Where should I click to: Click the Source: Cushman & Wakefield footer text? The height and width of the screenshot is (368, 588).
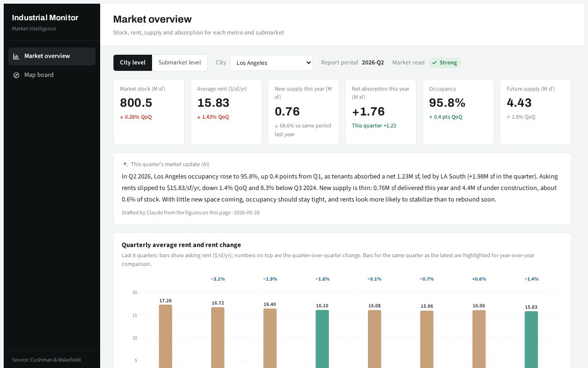(x=46, y=360)
